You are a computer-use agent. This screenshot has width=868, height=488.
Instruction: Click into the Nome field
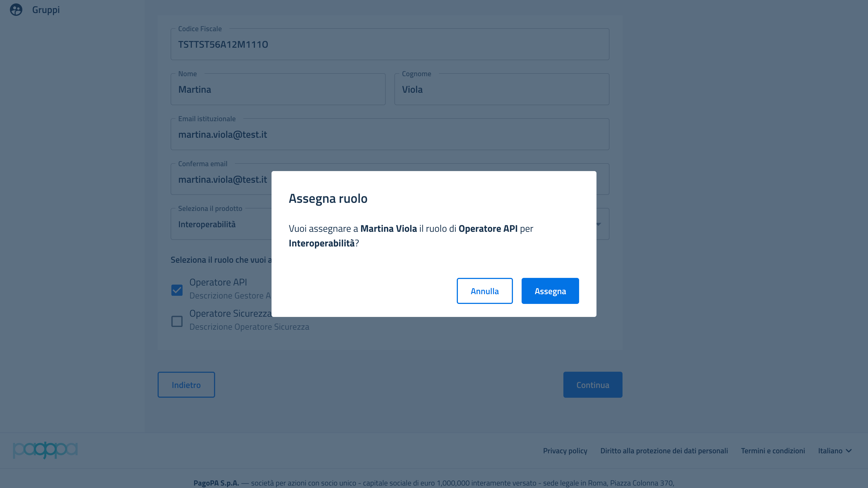click(x=278, y=89)
